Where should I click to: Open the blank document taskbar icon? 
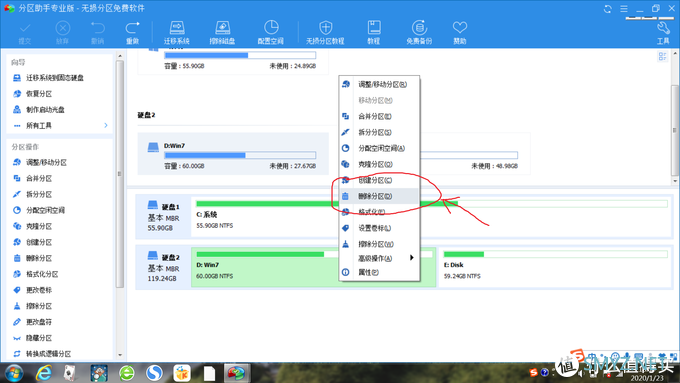pos(209,373)
